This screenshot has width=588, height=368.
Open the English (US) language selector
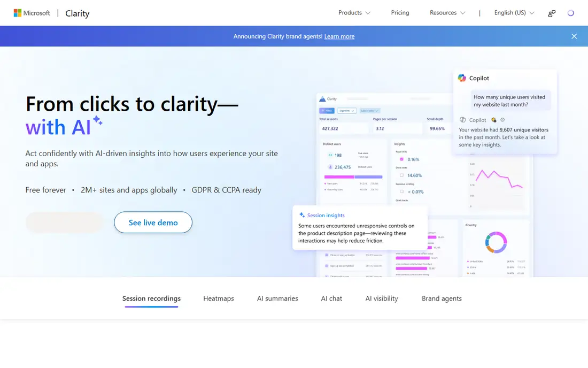[x=514, y=13]
